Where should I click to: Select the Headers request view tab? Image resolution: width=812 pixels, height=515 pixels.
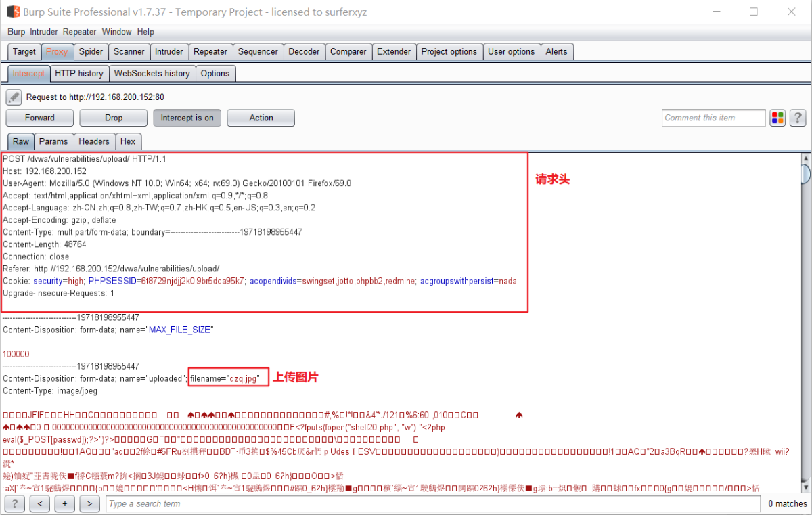pos(94,141)
